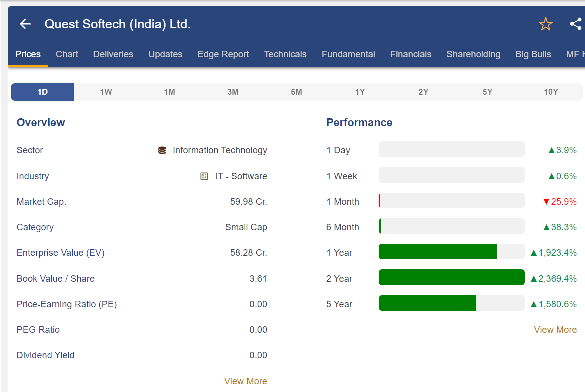Open the Shareholding tab
The height and width of the screenshot is (392, 585).
pos(473,54)
